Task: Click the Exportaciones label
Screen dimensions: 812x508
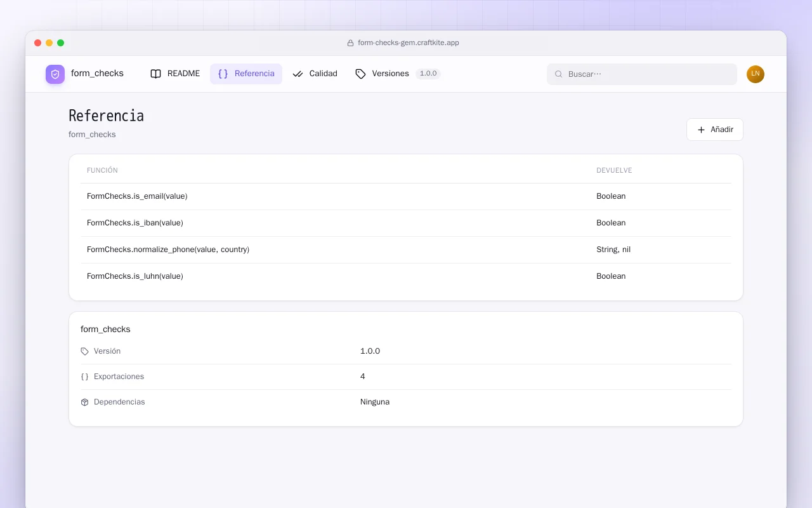Action: [119, 377]
